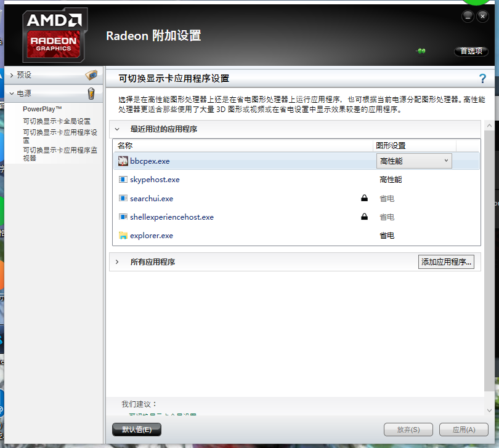The width and height of the screenshot is (499, 448).
Task: Click 省电 setting for explorer.exe
Action: coord(387,236)
